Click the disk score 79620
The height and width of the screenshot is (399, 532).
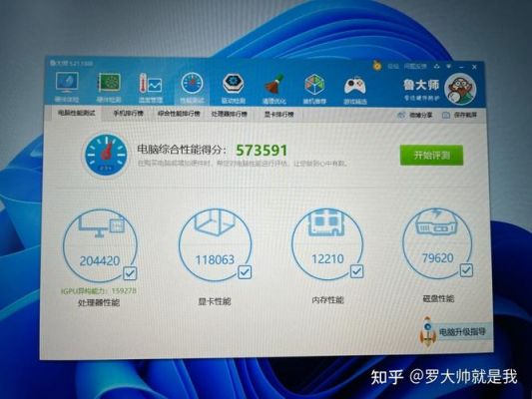click(x=438, y=258)
